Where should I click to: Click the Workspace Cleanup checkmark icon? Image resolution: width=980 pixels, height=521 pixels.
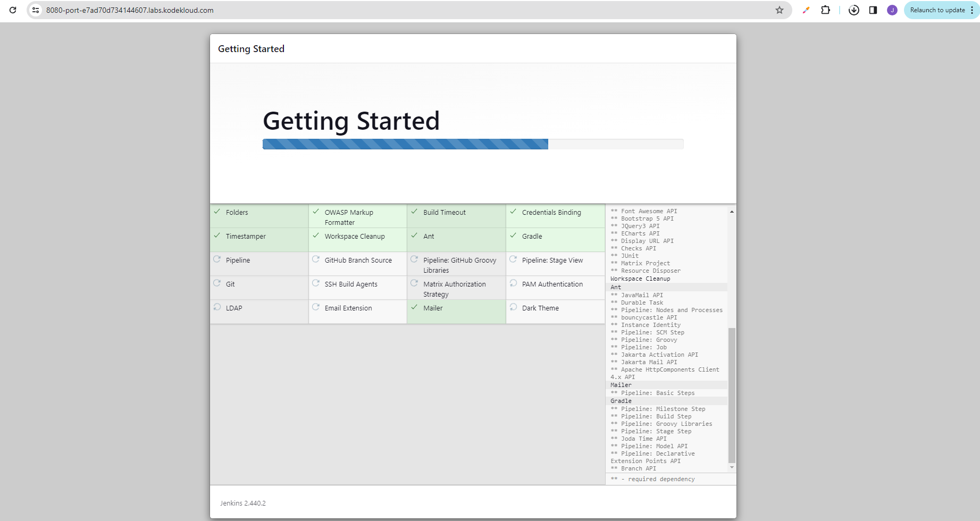click(x=316, y=236)
